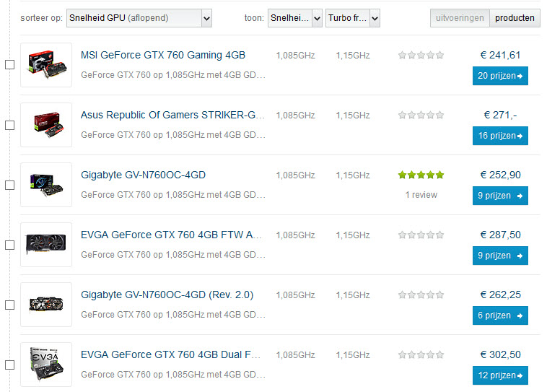
Task: Open the 'Turbo fr...' column dropdown
Action: pyautogui.click(x=353, y=18)
